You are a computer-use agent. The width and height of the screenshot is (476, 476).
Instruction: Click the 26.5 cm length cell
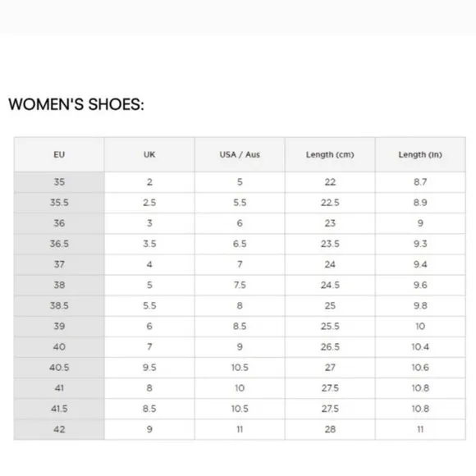pos(330,347)
